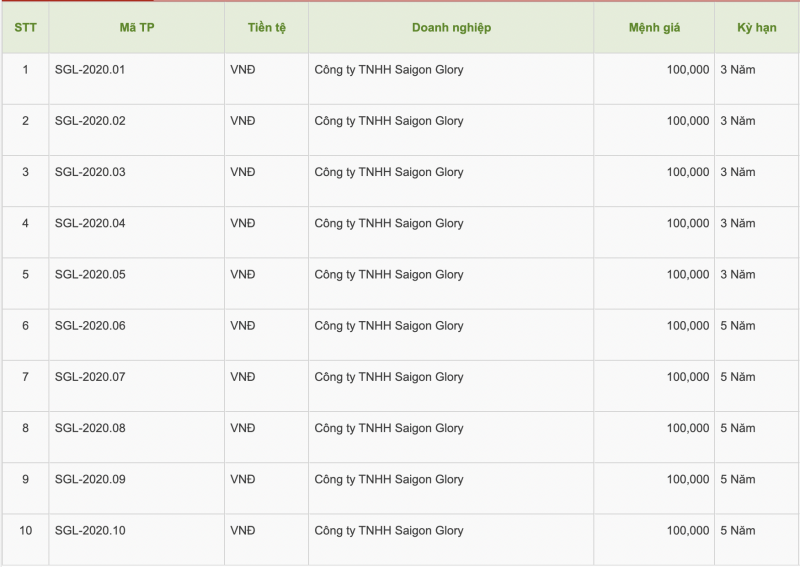Open the SGL-2020.10 bond entry
Screen dimensions: 800x567
tap(90, 530)
